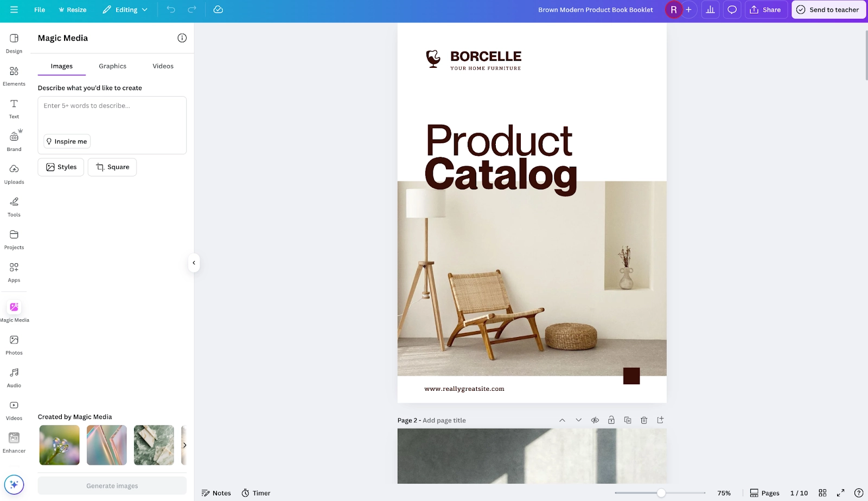Open the Magic Media app icon

click(x=14, y=307)
